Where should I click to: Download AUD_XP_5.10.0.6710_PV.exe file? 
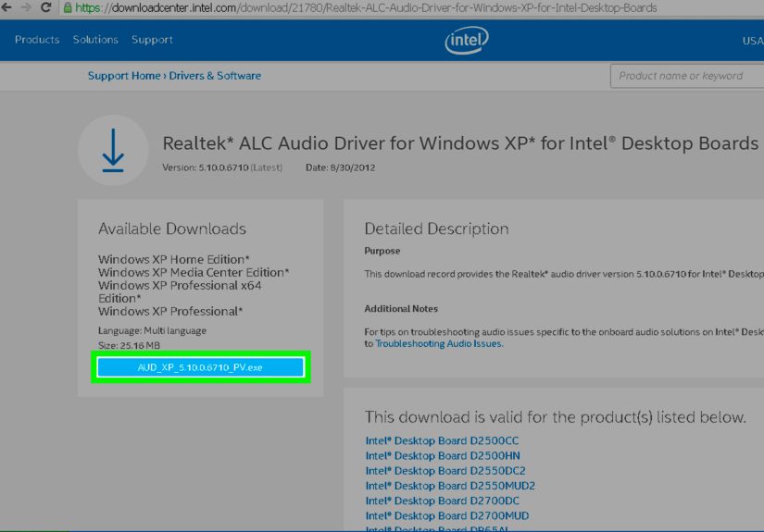200,367
